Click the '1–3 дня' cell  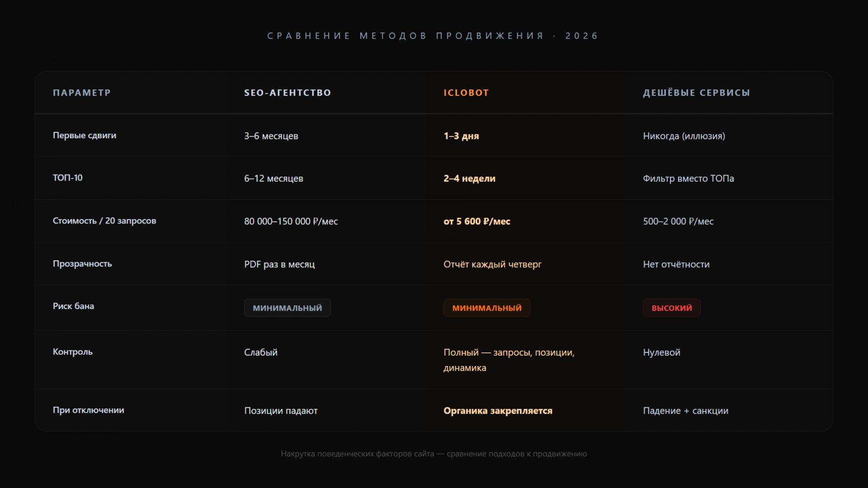[x=461, y=136]
